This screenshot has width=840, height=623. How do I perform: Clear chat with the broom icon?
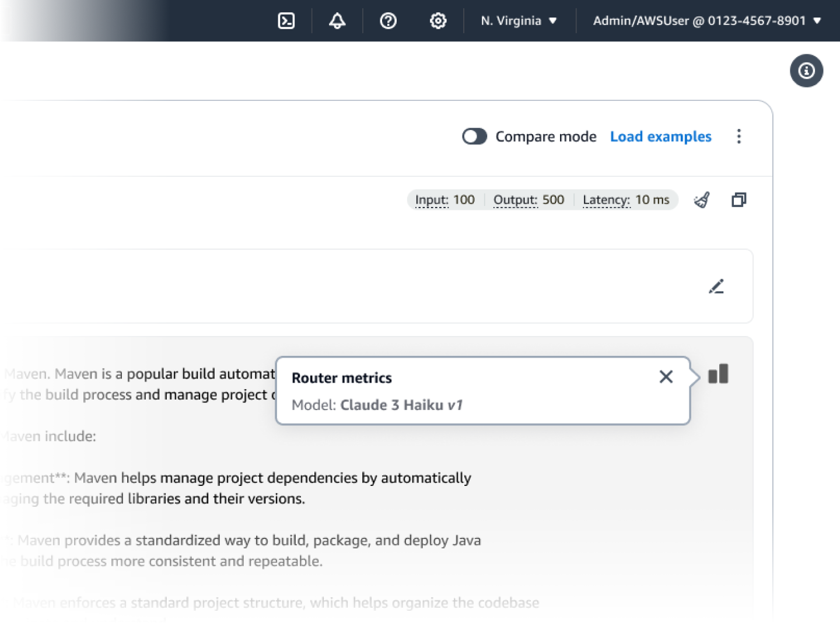tap(702, 200)
